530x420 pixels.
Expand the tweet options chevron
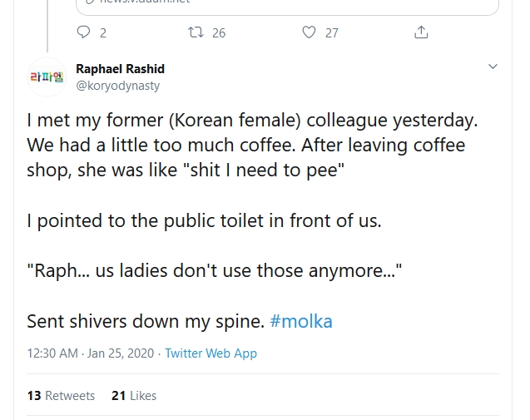(493, 67)
